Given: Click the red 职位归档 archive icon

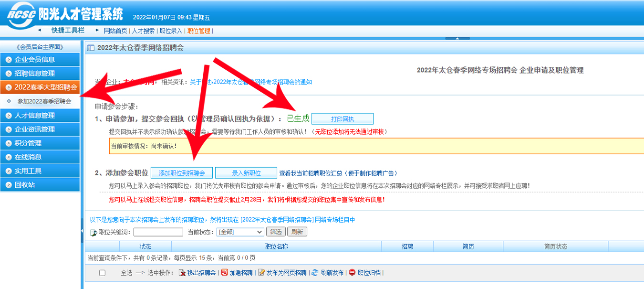Looking at the screenshot, I should point(352,273).
